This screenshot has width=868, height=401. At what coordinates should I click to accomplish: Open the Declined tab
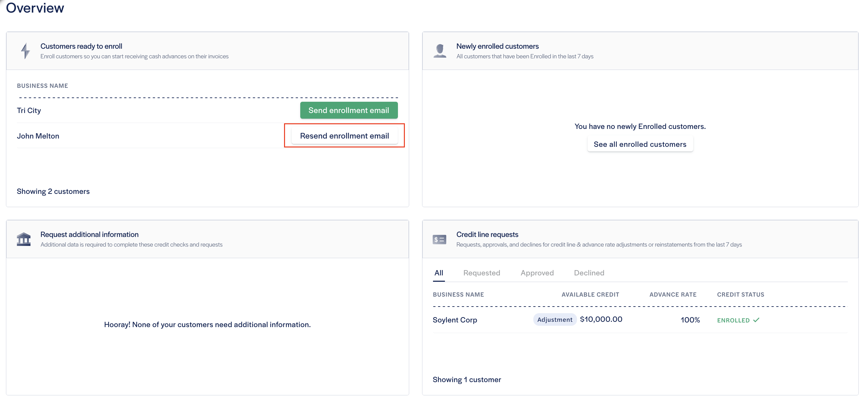click(x=589, y=272)
